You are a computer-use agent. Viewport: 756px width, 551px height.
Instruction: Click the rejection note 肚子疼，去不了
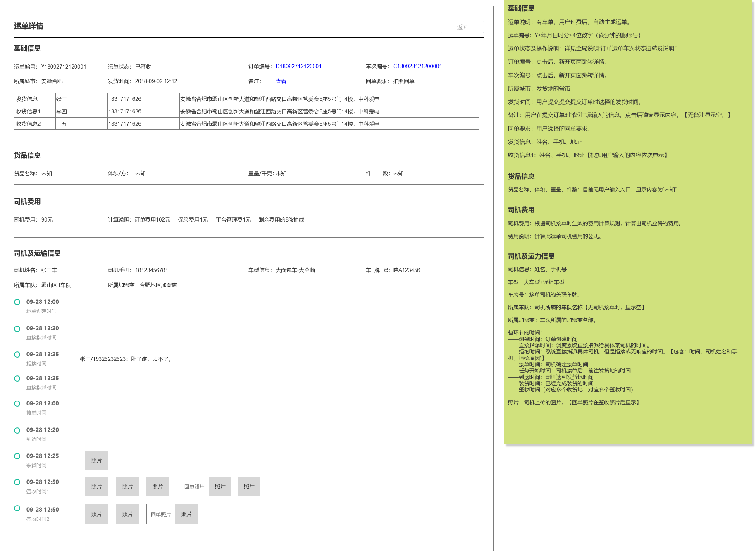[x=152, y=359]
